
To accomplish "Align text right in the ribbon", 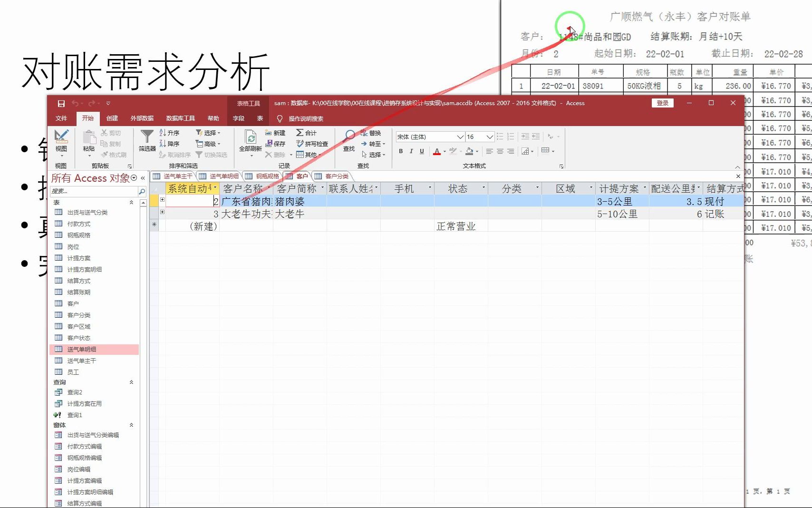I will (511, 151).
